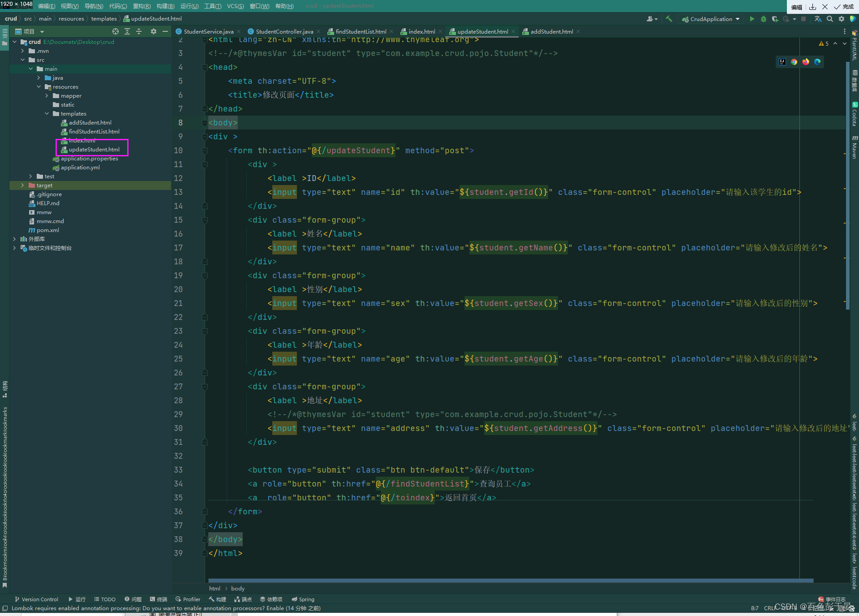
Task: Hide the Project tool window
Action: 165,31
